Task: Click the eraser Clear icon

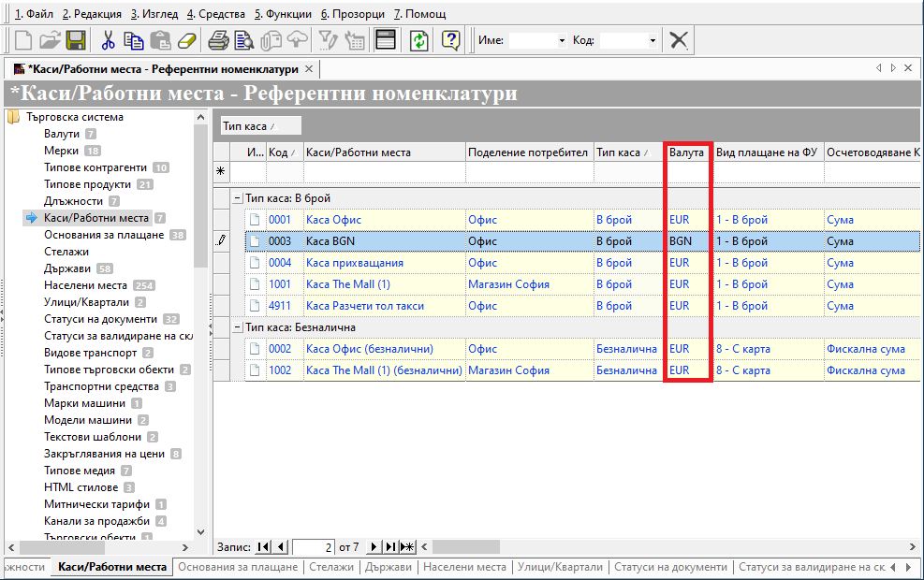Action: pos(187,40)
